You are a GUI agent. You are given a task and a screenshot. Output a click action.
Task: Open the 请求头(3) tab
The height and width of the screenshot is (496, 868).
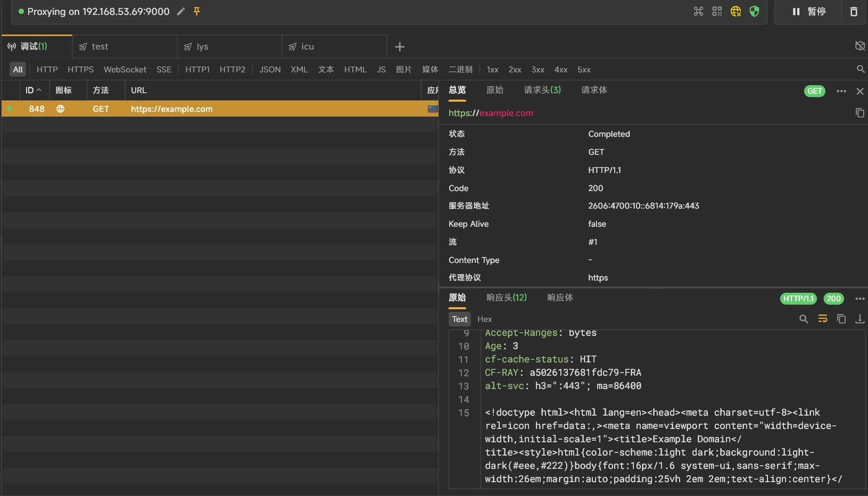[542, 90]
